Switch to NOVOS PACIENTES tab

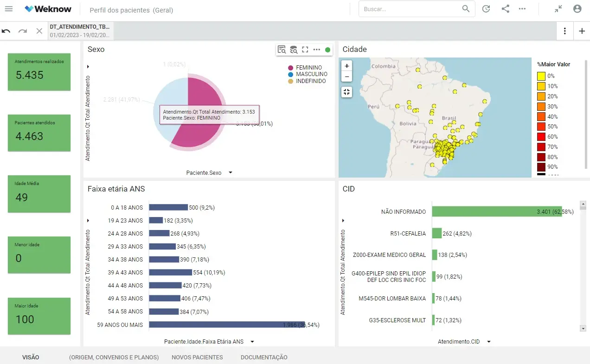click(x=197, y=358)
